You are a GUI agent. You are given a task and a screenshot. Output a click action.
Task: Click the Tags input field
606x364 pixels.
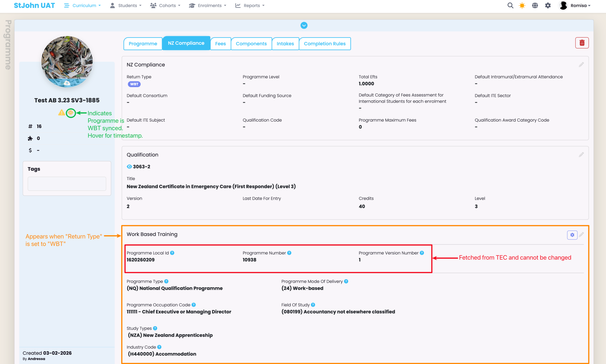coord(67,183)
